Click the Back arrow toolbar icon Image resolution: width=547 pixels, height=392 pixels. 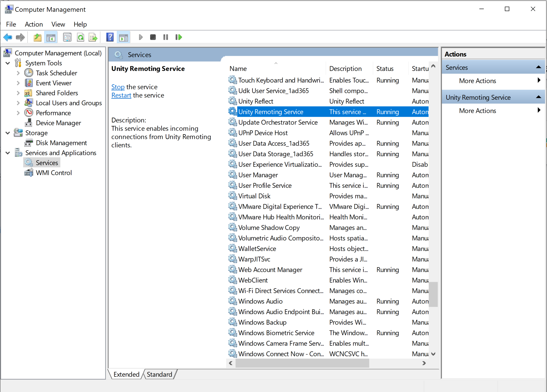[x=8, y=37]
